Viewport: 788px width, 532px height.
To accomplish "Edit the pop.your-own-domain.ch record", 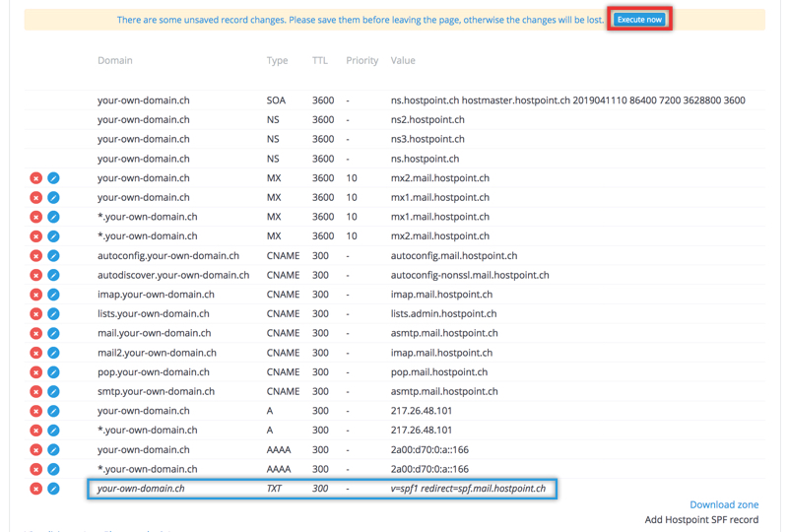I will (53, 372).
